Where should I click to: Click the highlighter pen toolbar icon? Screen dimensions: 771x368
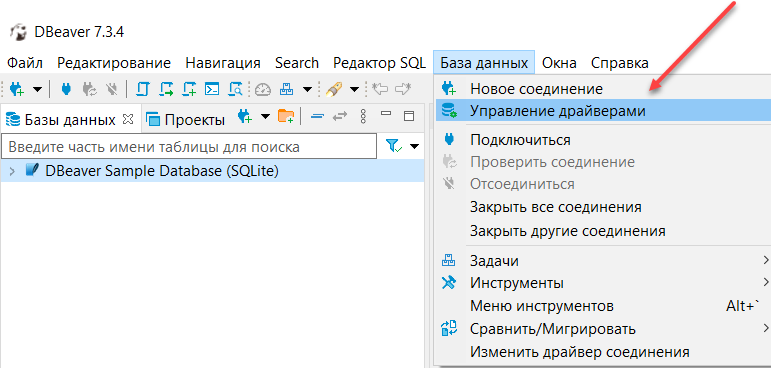tap(334, 89)
